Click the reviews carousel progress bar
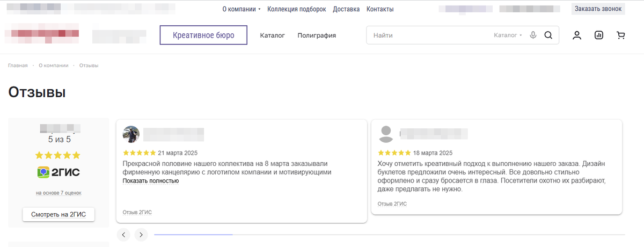Screen dimensions: 644x247 click(390, 235)
